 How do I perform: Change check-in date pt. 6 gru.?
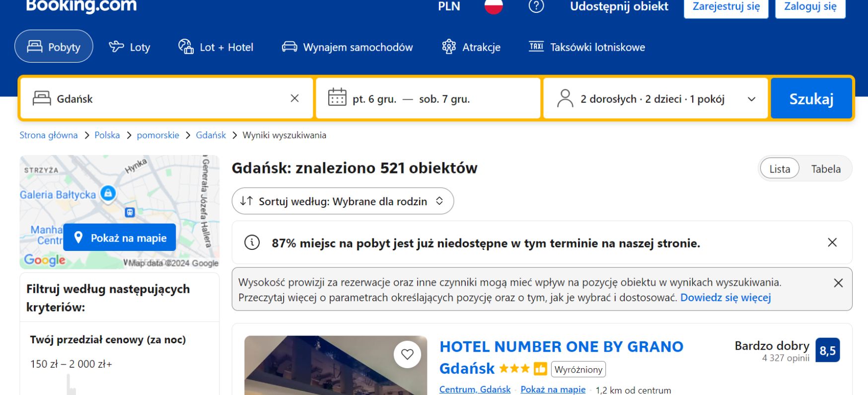[x=374, y=99]
